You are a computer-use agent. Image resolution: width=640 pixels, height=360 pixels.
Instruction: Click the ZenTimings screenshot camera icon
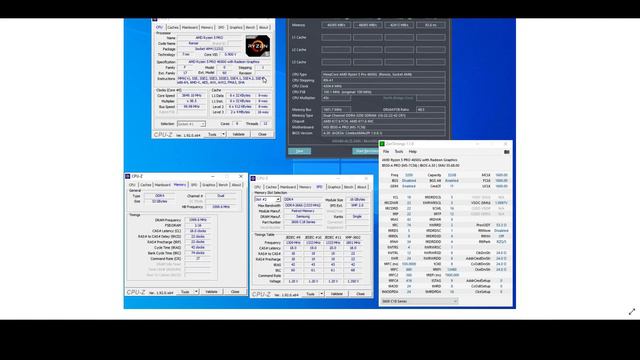click(x=507, y=152)
